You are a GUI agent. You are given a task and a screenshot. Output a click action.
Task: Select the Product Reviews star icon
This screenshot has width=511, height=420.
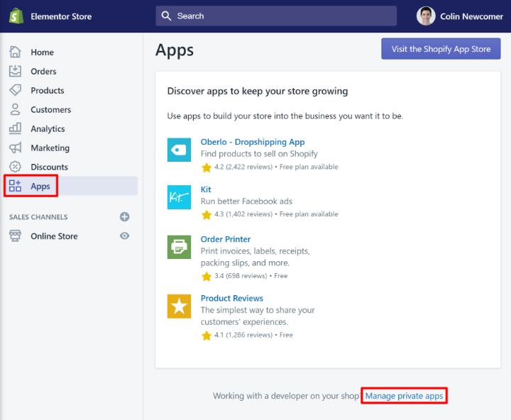tap(179, 306)
